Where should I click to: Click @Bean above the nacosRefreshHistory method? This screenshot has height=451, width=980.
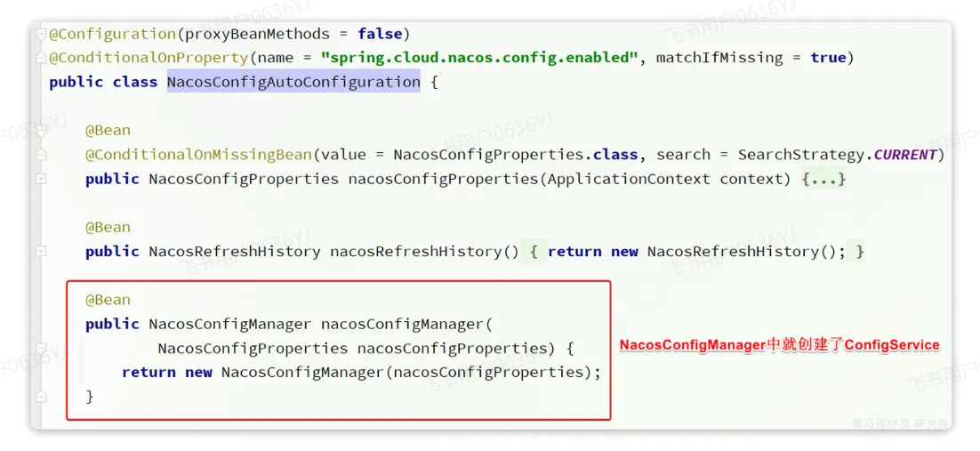[108, 228]
